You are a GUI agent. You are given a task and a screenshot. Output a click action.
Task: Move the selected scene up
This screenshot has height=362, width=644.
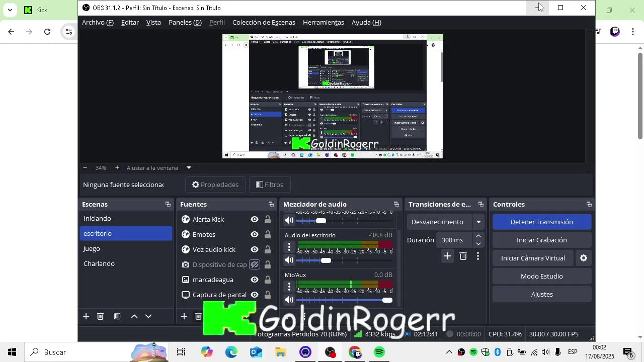pos(134,316)
